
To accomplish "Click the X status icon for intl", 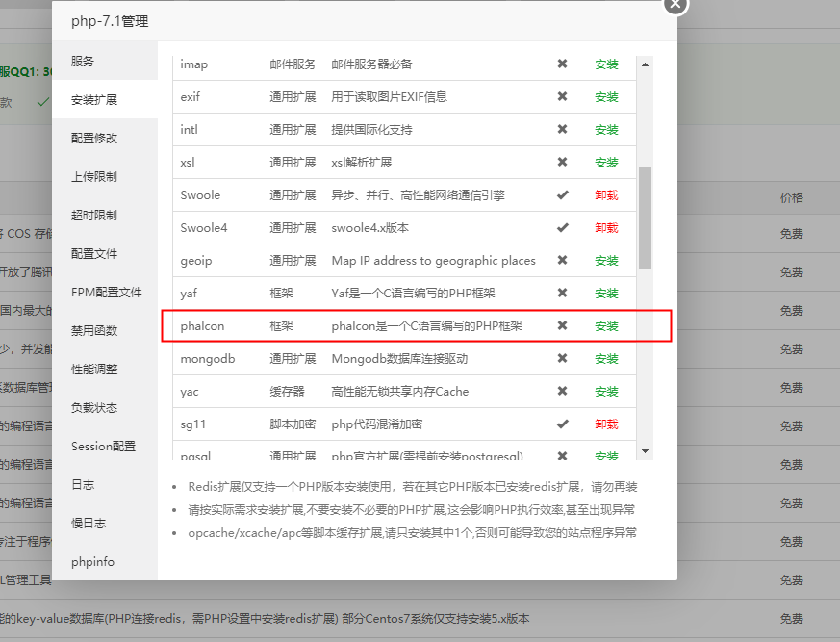I will coord(562,129).
